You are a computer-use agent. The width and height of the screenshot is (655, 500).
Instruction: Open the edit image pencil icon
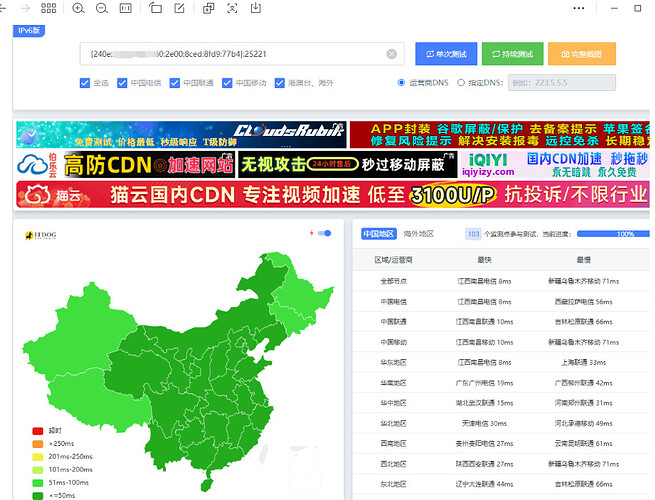click(x=179, y=8)
